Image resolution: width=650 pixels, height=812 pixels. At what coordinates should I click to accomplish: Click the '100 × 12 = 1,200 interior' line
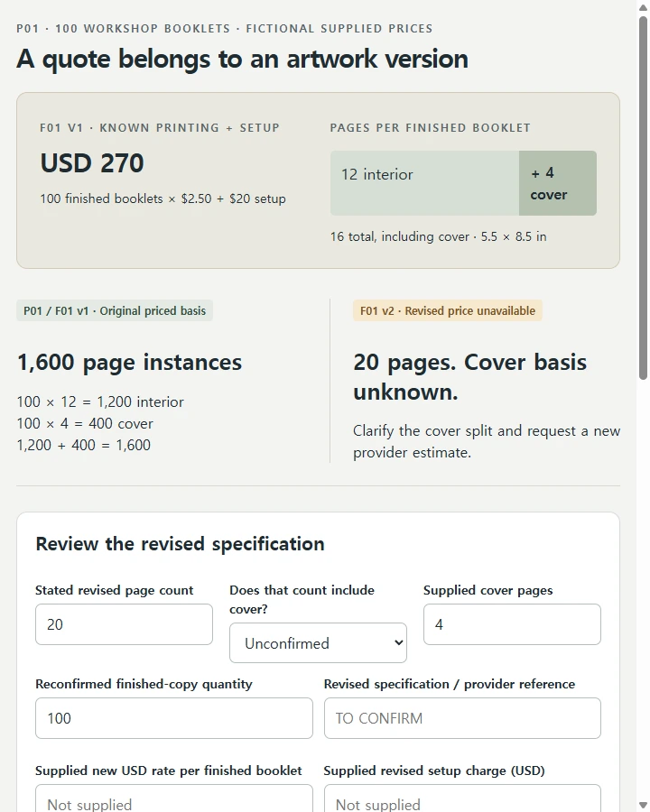click(x=100, y=401)
